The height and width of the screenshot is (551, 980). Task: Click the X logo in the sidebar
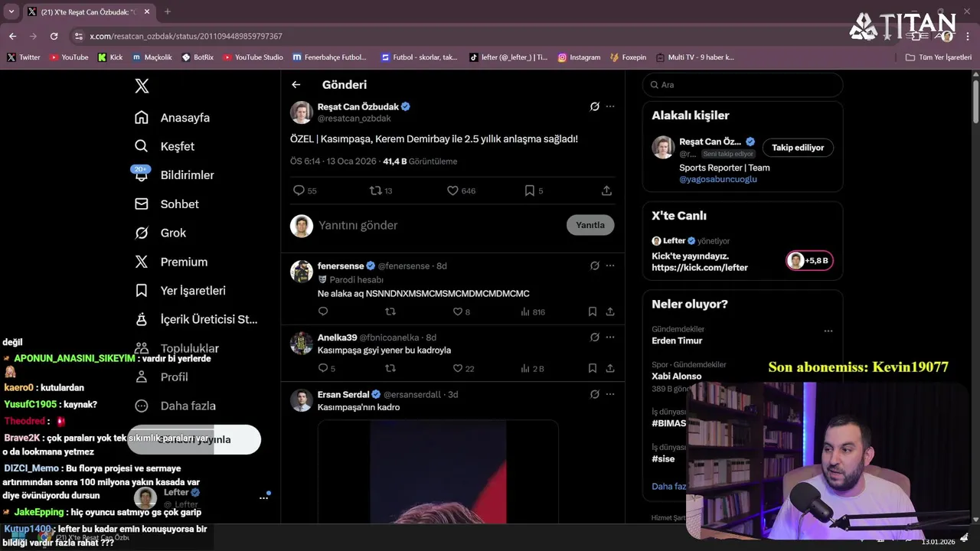142,86
